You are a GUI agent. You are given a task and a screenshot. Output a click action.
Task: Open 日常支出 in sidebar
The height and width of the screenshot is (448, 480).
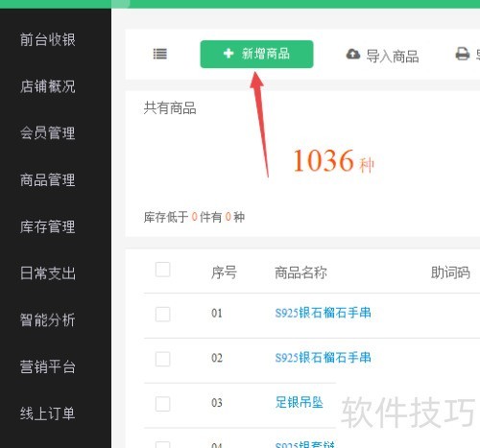click(x=48, y=273)
